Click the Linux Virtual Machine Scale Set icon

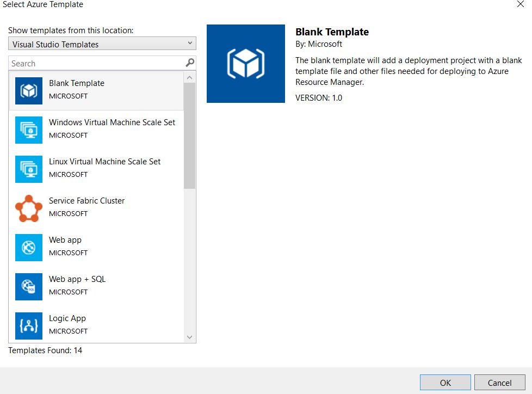29,169
